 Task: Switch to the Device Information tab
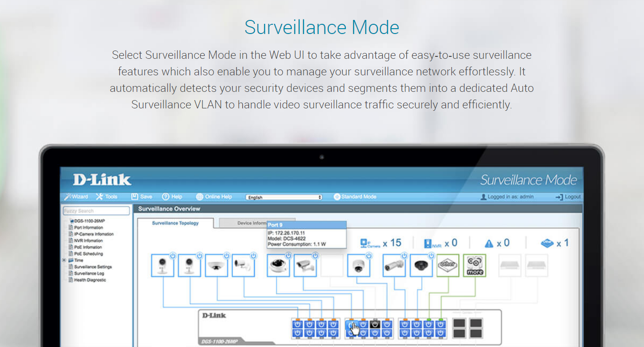[243, 223]
